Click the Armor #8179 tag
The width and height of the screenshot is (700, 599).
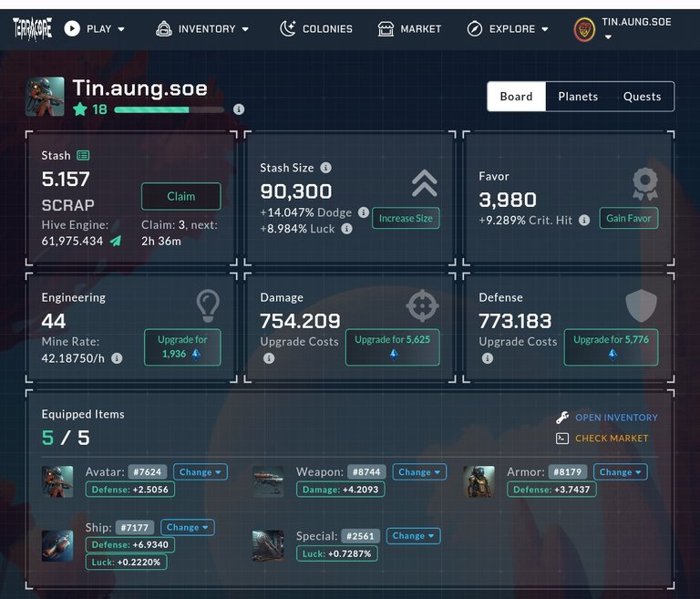[x=568, y=472]
